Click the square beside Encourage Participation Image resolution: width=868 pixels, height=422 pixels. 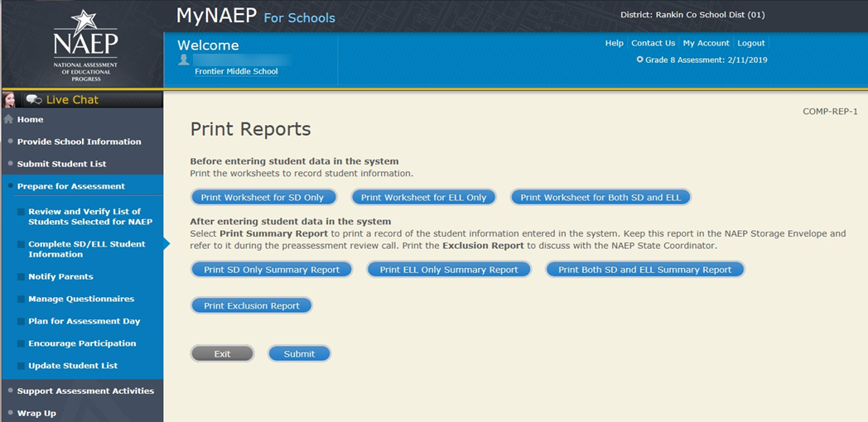click(21, 343)
